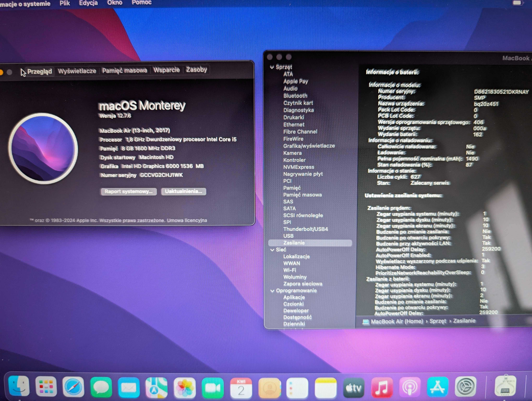Screen dimensions: 532x401
Task: Switch to the Wyświetlacze tab
Action: [77, 71]
